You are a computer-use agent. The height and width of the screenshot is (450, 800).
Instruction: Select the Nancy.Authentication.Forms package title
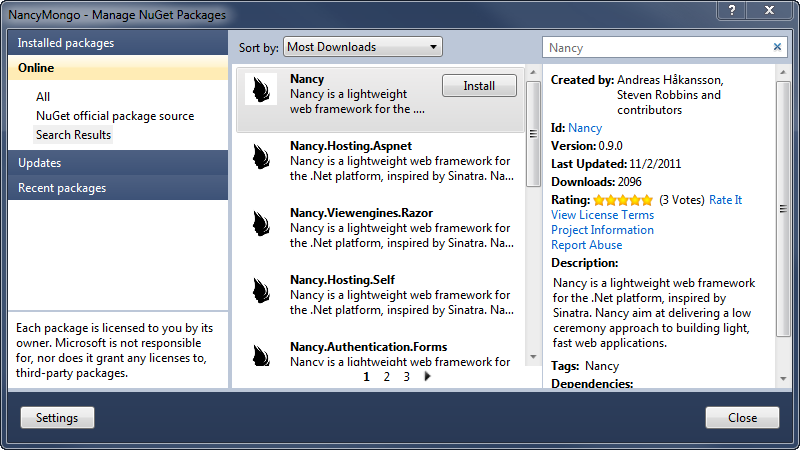368,347
